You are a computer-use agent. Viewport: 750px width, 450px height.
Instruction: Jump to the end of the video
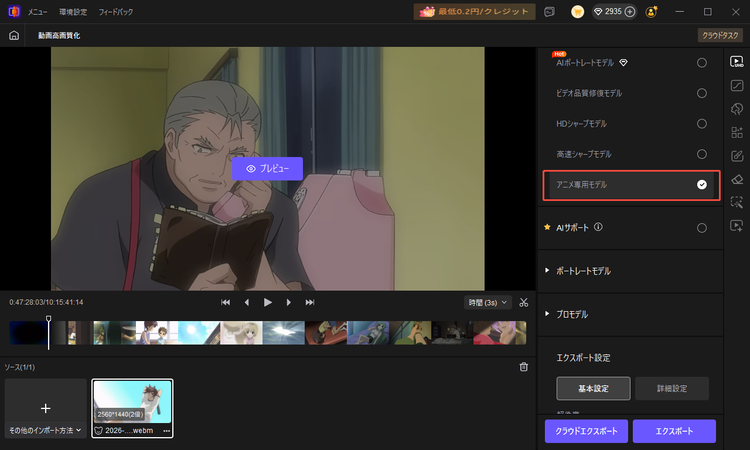tap(310, 302)
